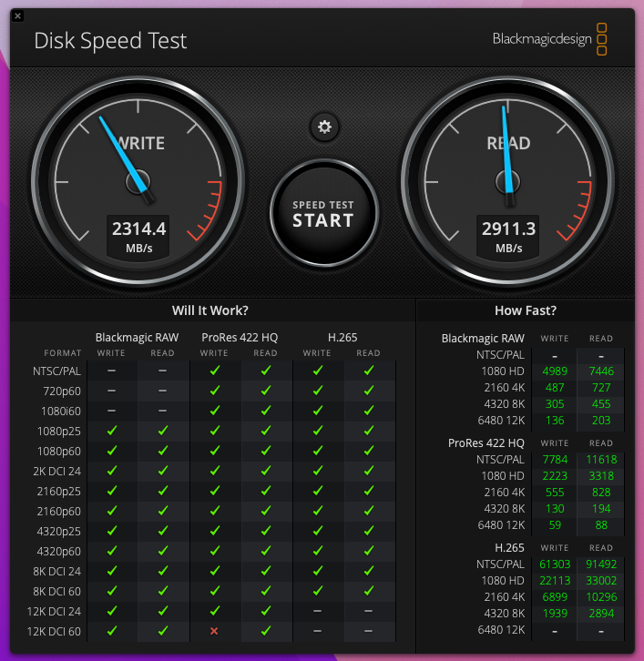Click the Blackmagicdesign logo
Screen dimensions: 644x661
pyautogui.click(x=549, y=39)
